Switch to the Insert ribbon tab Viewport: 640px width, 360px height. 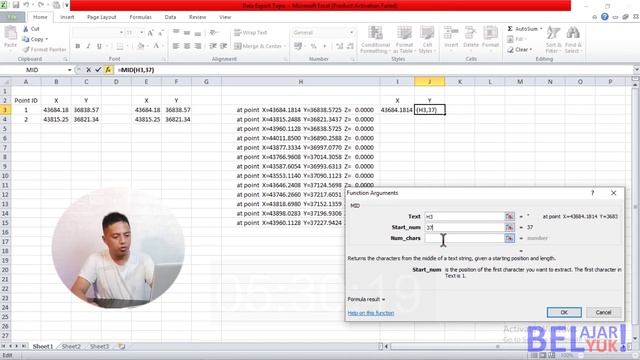click(x=67, y=17)
